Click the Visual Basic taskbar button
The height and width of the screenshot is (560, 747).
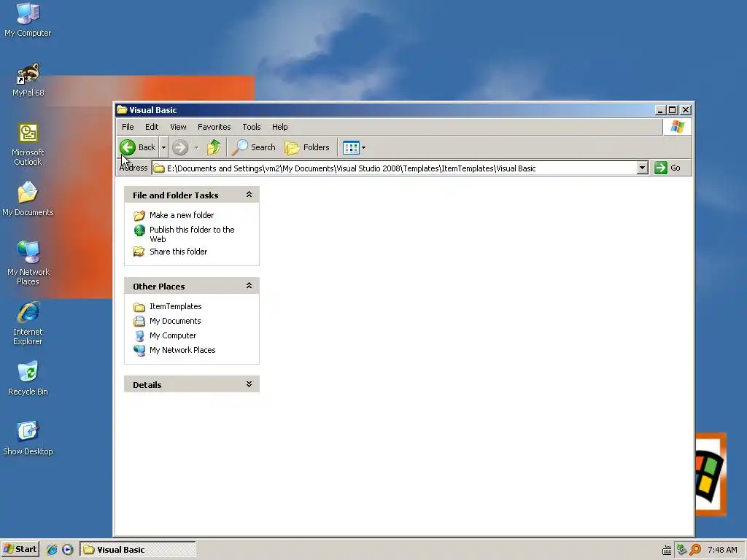tap(138, 549)
